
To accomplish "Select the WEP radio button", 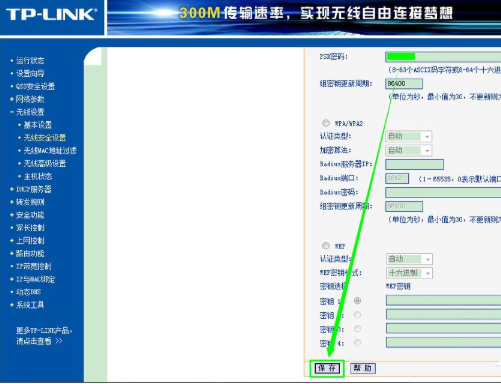I will (x=326, y=246).
